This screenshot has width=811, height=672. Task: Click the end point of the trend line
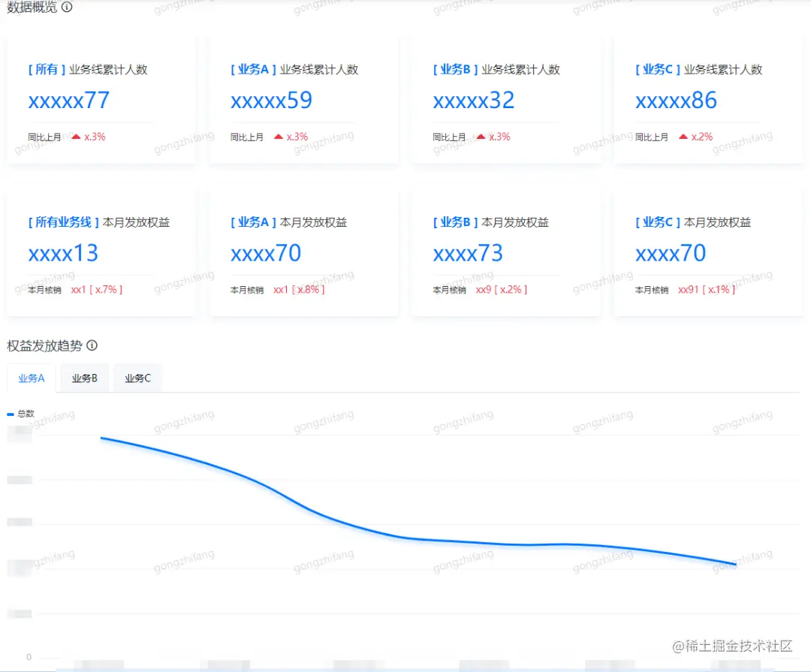click(x=735, y=564)
